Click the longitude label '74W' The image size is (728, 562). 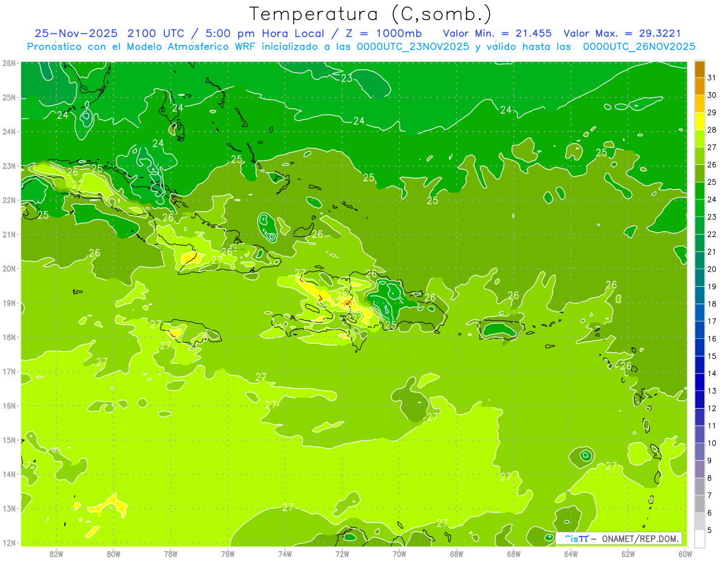[285, 553]
